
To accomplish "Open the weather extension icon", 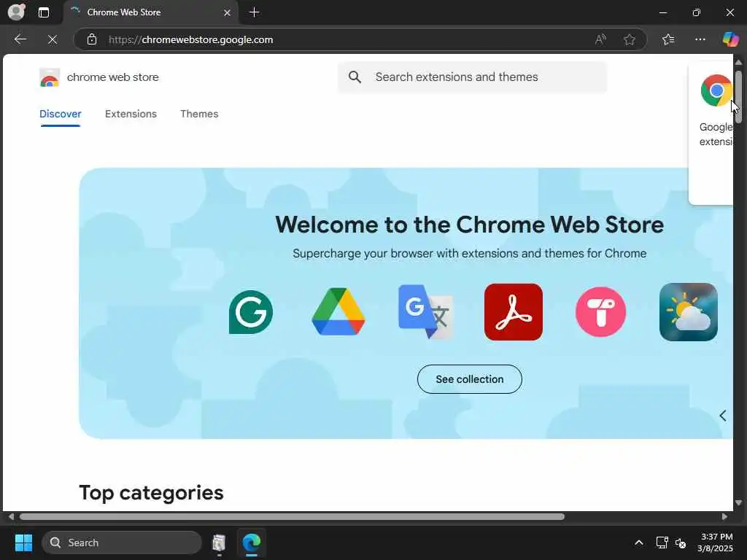I will pyautogui.click(x=689, y=312).
